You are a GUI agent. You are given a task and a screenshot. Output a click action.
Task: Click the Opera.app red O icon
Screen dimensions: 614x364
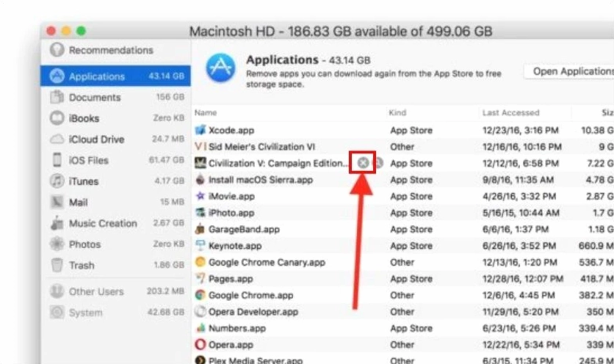pyautogui.click(x=201, y=344)
